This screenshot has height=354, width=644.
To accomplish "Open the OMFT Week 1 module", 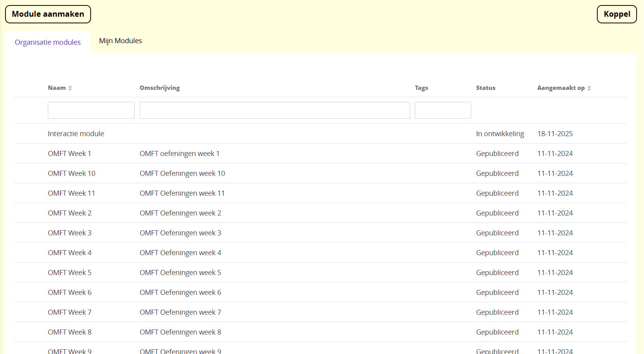I will point(69,154).
